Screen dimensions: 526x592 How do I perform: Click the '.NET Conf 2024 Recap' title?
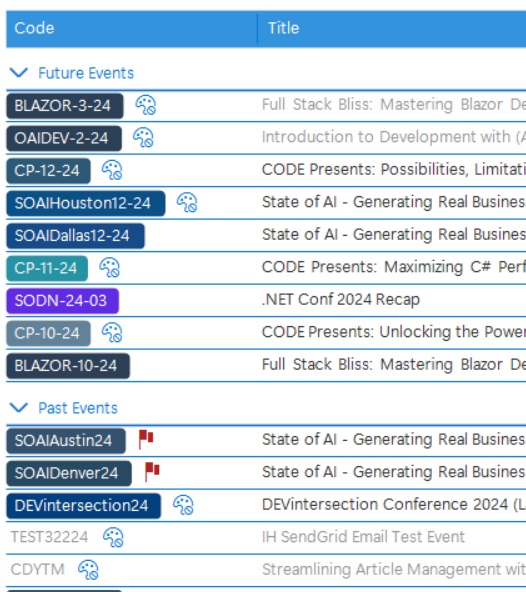pos(341,300)
